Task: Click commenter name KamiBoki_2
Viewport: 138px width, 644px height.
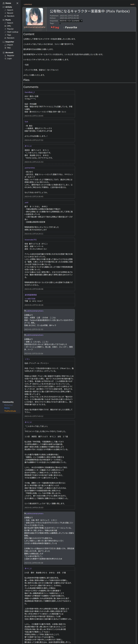Action: (x=30, y=92)
